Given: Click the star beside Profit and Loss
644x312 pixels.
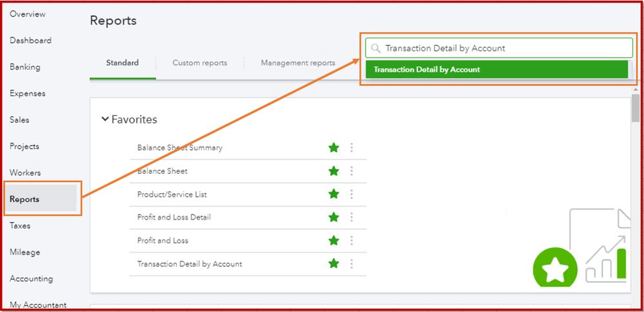Looking at the screenshot, I should pyautogui.click(x=334, y=240).
